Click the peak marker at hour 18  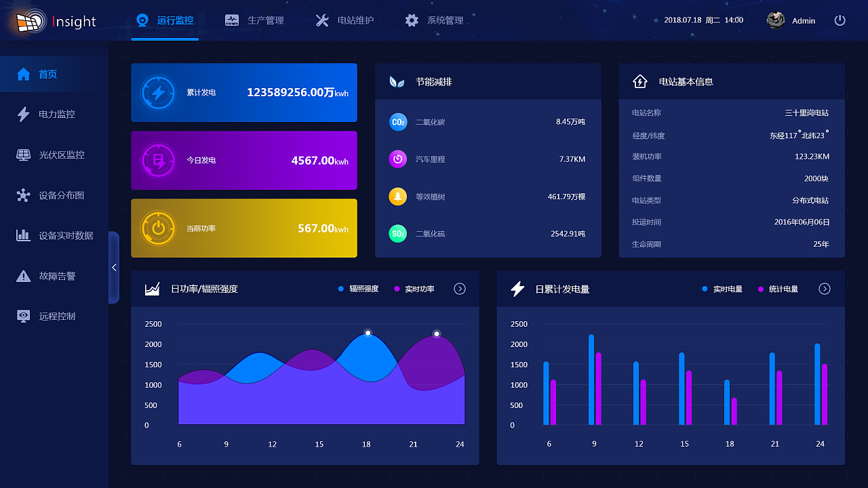(368, 333)
